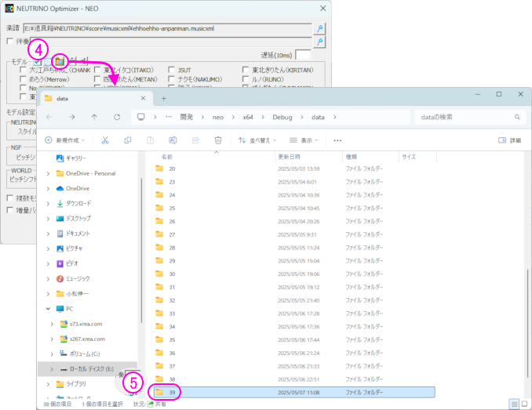The height and width of the screenshot is (410, 532).
Task: Check the JSUT model
Action: coord(172,70)
